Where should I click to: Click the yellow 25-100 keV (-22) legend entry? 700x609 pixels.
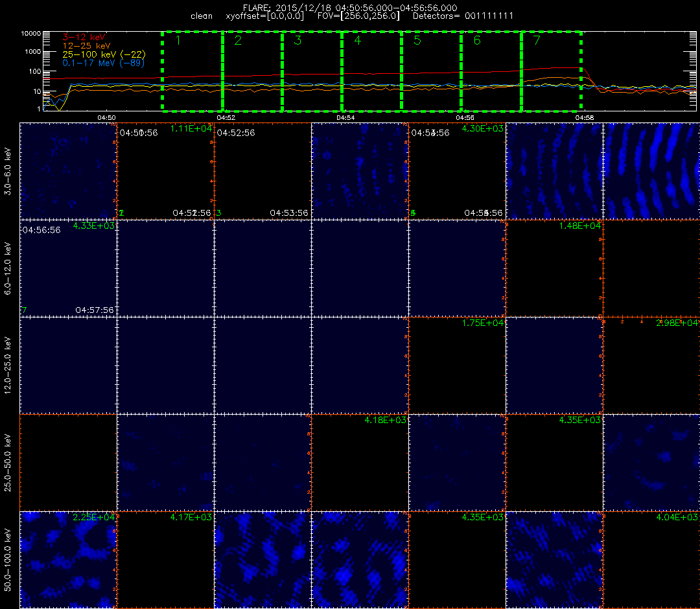[x=104, y=54]
